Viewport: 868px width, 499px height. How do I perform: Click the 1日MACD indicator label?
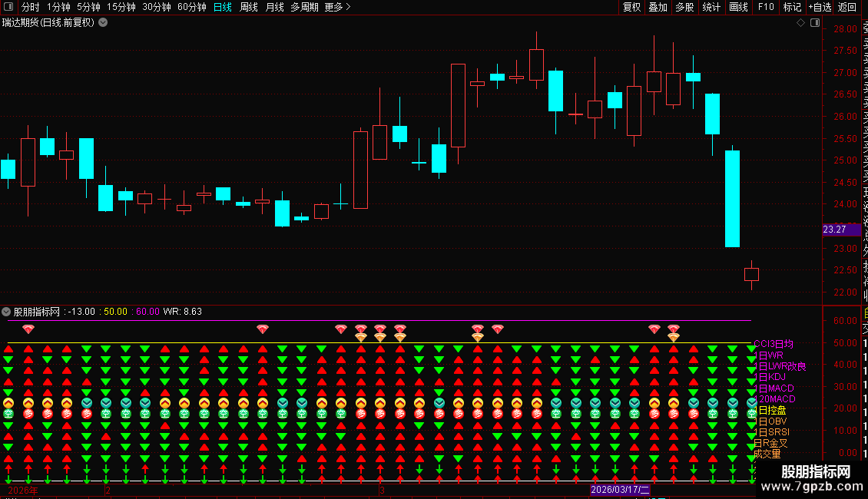point(774,388)
